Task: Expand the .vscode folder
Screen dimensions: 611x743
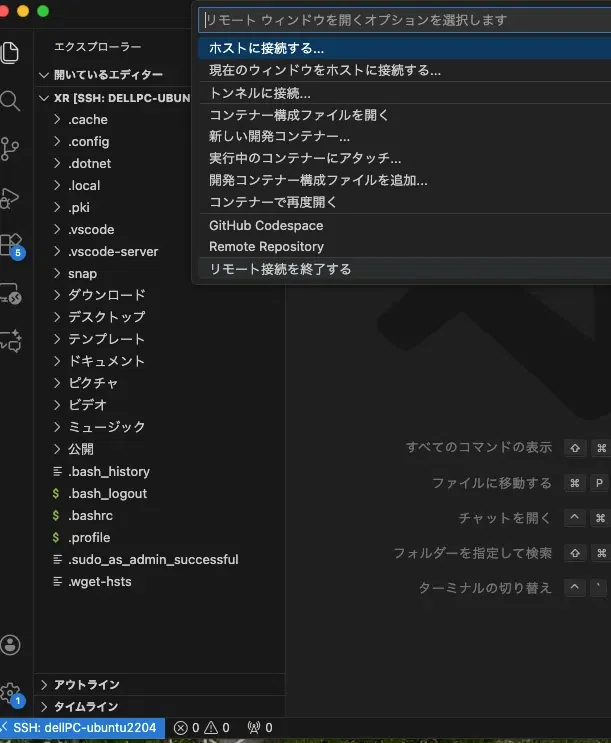Action: coord(57,229)
